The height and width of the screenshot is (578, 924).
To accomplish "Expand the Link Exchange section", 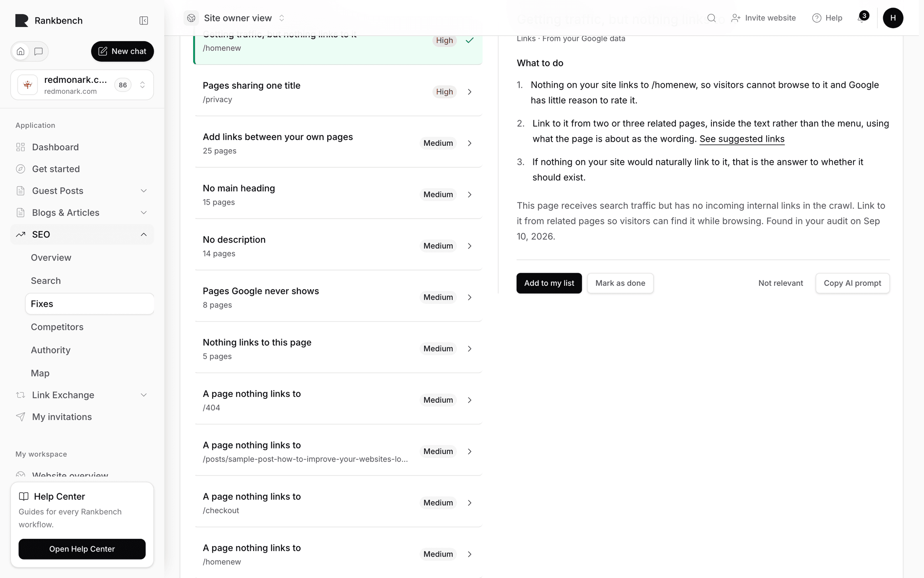I will 144,395.
